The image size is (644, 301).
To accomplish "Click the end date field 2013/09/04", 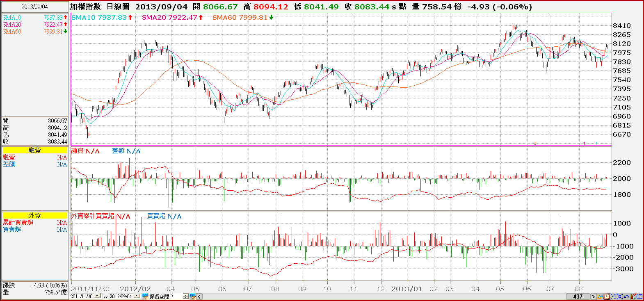I will [x=121, y=296].
